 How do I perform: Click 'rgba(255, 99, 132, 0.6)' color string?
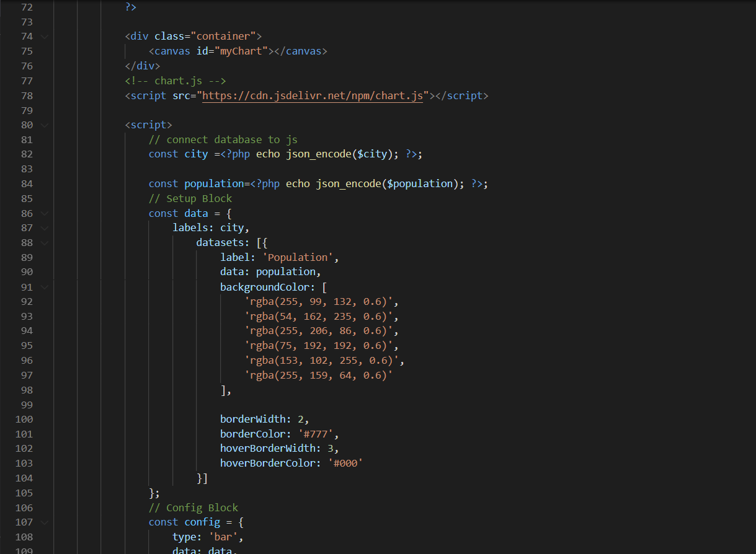click(319, 302)
